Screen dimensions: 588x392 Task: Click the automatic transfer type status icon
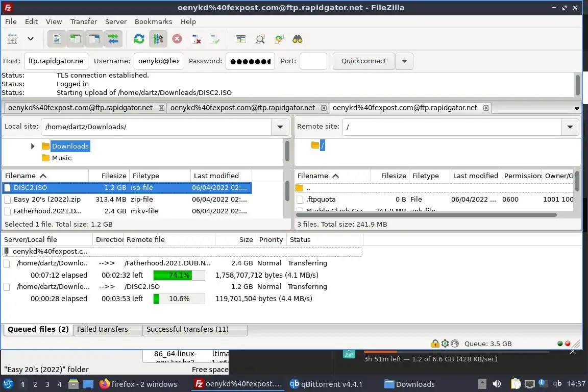(445, 343)
